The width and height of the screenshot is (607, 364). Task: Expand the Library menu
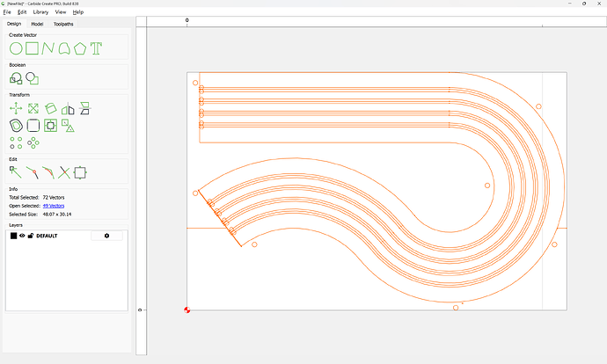(x=40, y=12)
